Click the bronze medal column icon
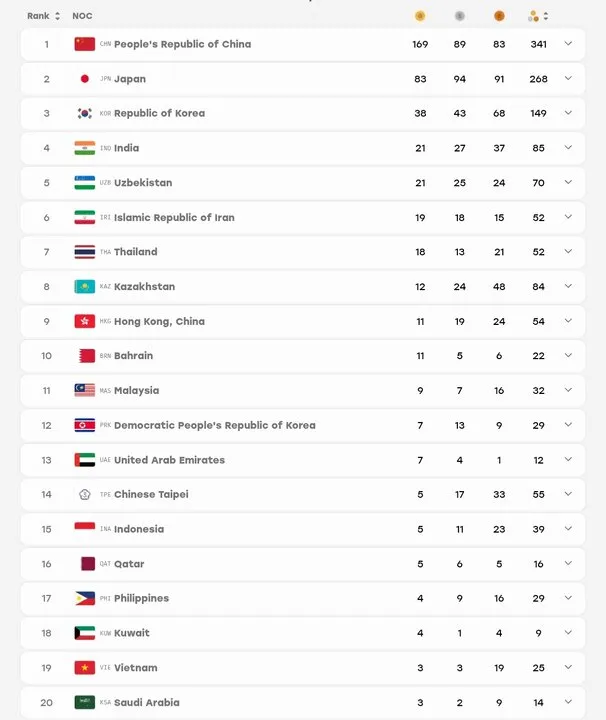This screenshot has width=606, height=720. pyautogui.click(x=499, y=16)
